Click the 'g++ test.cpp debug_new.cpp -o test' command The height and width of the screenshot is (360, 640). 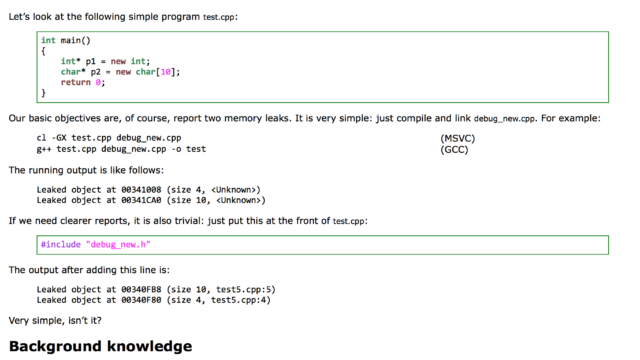(121, 149)
